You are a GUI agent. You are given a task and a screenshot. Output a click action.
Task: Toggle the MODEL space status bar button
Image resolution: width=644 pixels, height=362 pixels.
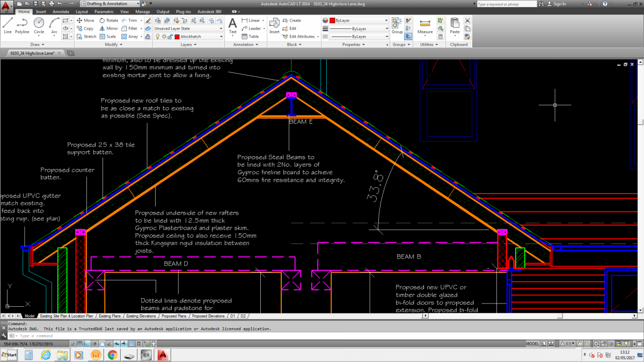click(532, 344)
